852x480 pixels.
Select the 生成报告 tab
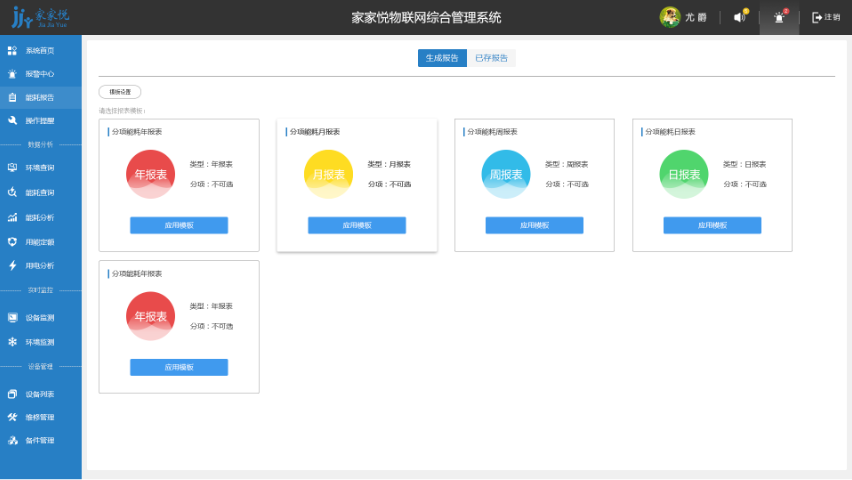(x=442, y=58)
